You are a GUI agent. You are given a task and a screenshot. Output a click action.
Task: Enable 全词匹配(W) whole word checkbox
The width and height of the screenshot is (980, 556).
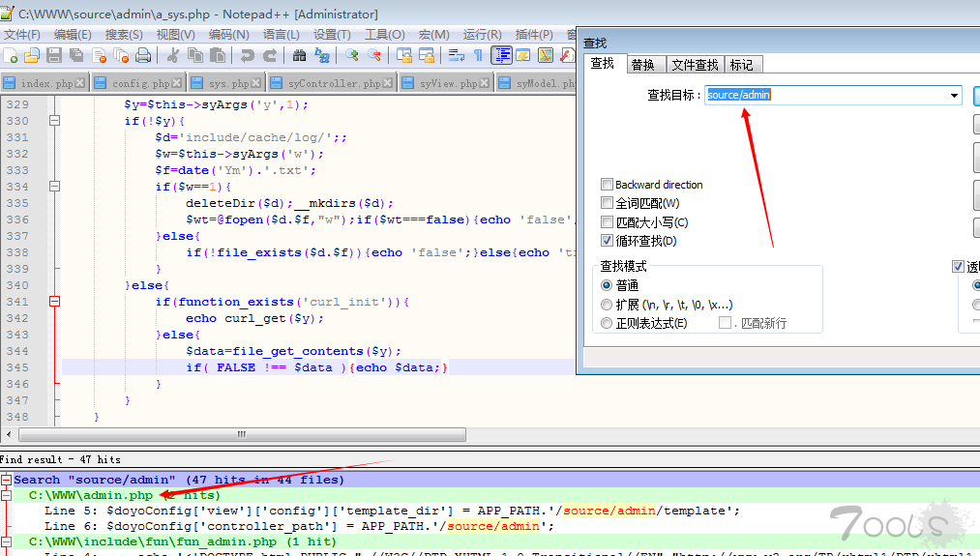click(607, 203)
